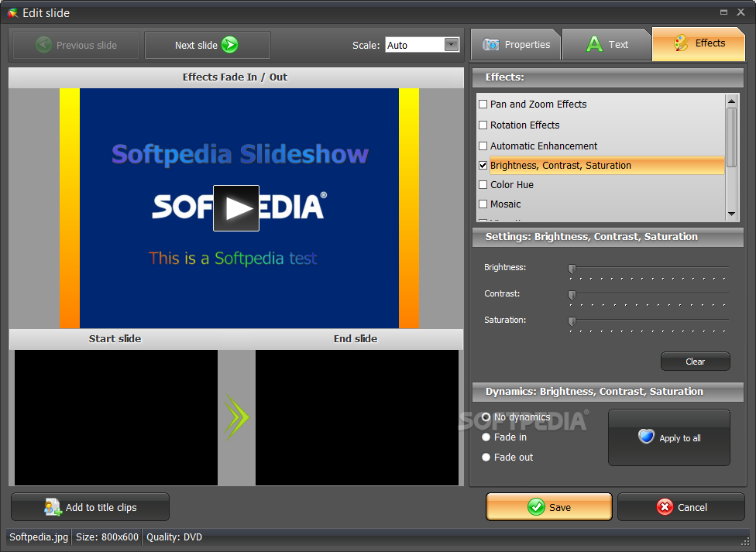The image size is (756, 552).
Task: Click the Save button label
Action: pyautogui.click(x=560, y=508)
